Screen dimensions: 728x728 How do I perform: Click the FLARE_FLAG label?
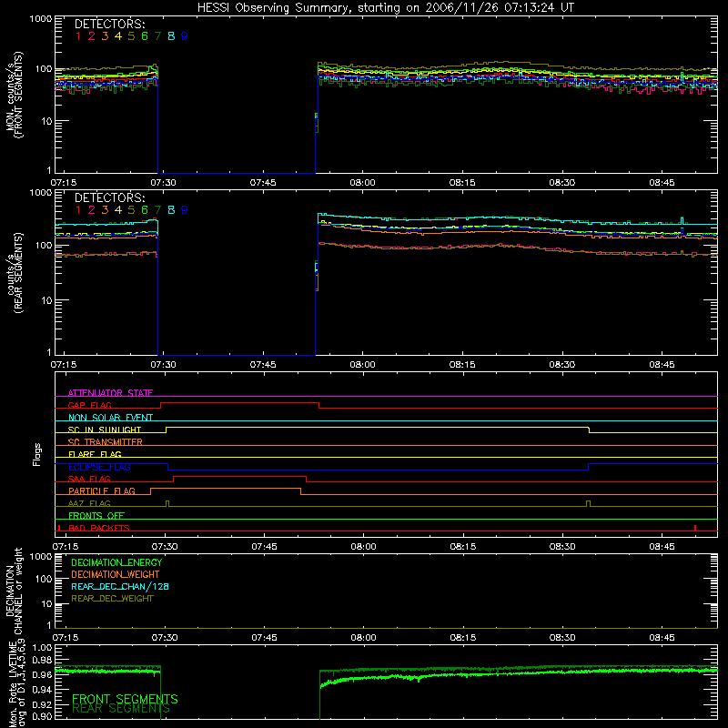pyautogui.click(x=95, y=454)
